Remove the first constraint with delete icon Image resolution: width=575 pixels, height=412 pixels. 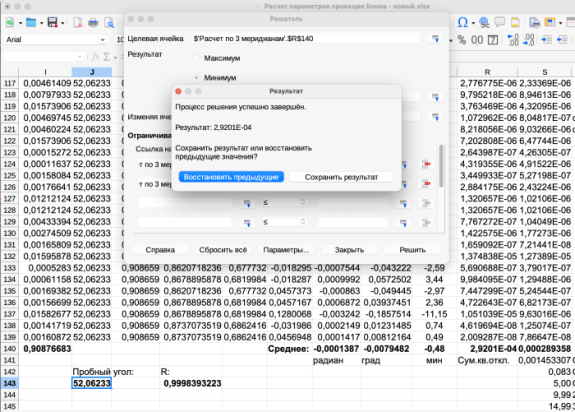426,164
